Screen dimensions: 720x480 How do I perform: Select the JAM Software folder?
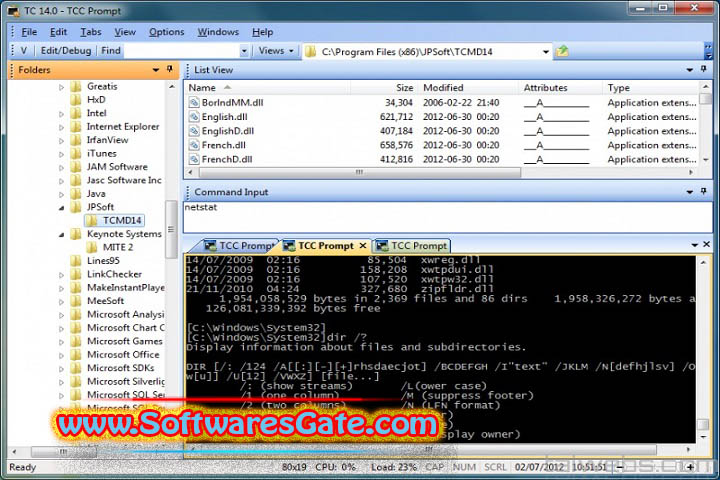pyautogui.click(x=117, y=167)
